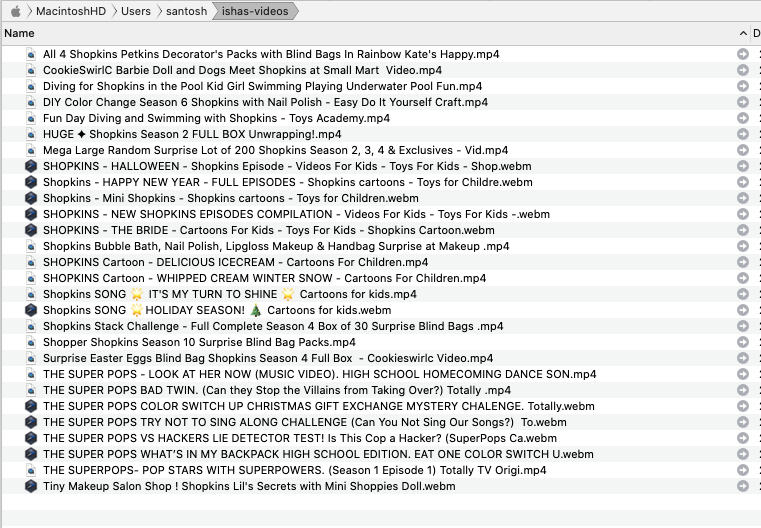
Task: Click webm icon for NEW SHOPKINS EPISODES COMPILATION
Action: (31, 214)
